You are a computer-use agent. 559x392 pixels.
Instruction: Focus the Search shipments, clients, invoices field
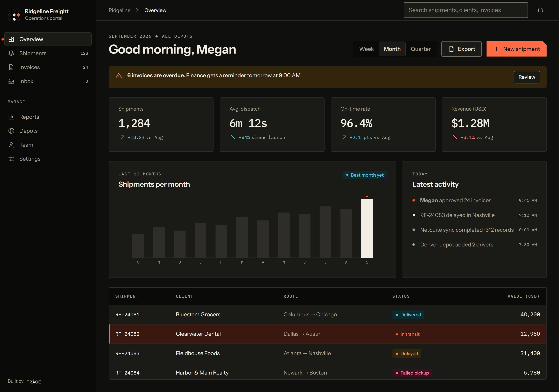pos(465,10)
